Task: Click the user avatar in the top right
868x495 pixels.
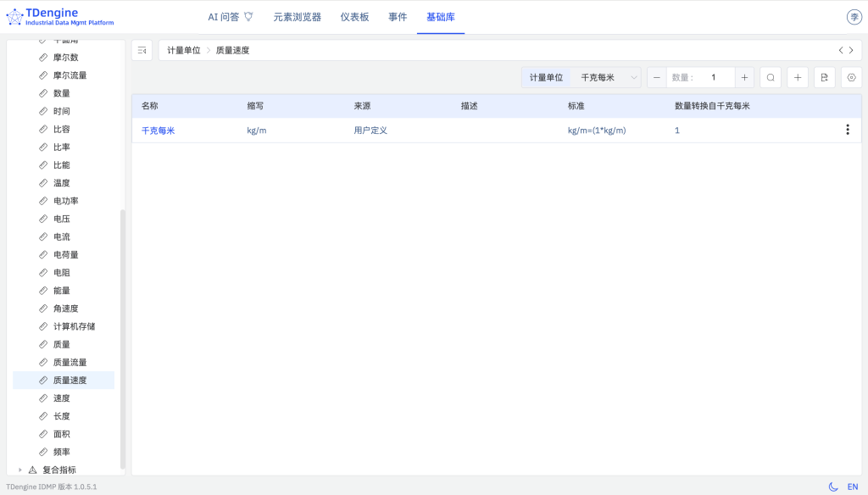Action: [856, 14]
